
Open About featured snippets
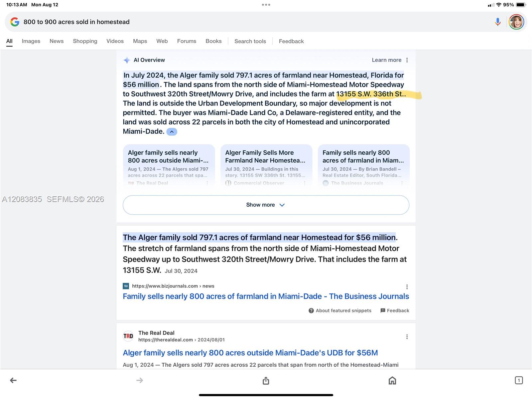pyautogui.click(x=340, y=310)
